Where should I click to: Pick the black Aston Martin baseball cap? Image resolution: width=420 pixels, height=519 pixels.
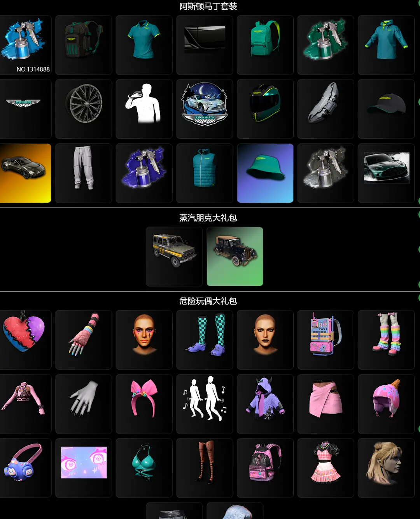pos(386,108)
